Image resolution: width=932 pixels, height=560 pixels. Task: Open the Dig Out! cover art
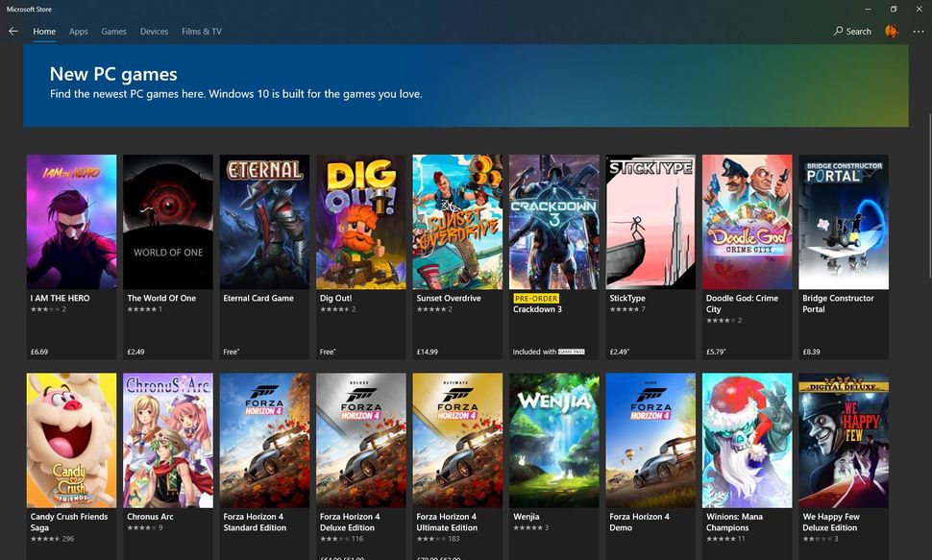point(361,222)
